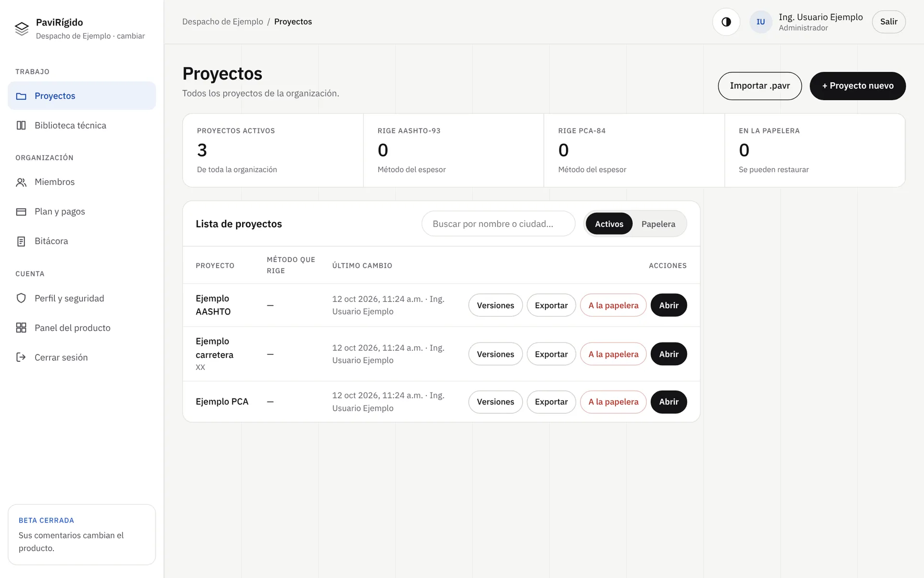Viewport: 924px width, 578px height.
Task: Click the Rige AASHTO-93 stat card
Action: pos(453,150)
